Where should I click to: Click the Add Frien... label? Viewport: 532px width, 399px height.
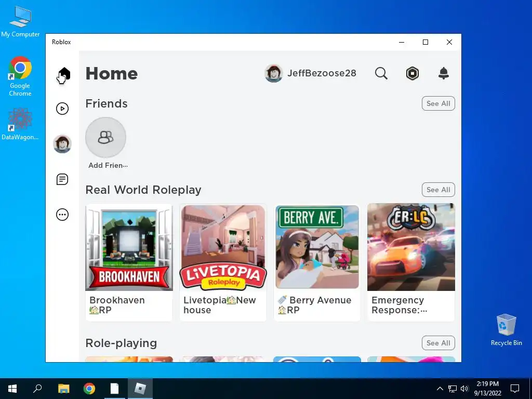[x=108, y=165]
